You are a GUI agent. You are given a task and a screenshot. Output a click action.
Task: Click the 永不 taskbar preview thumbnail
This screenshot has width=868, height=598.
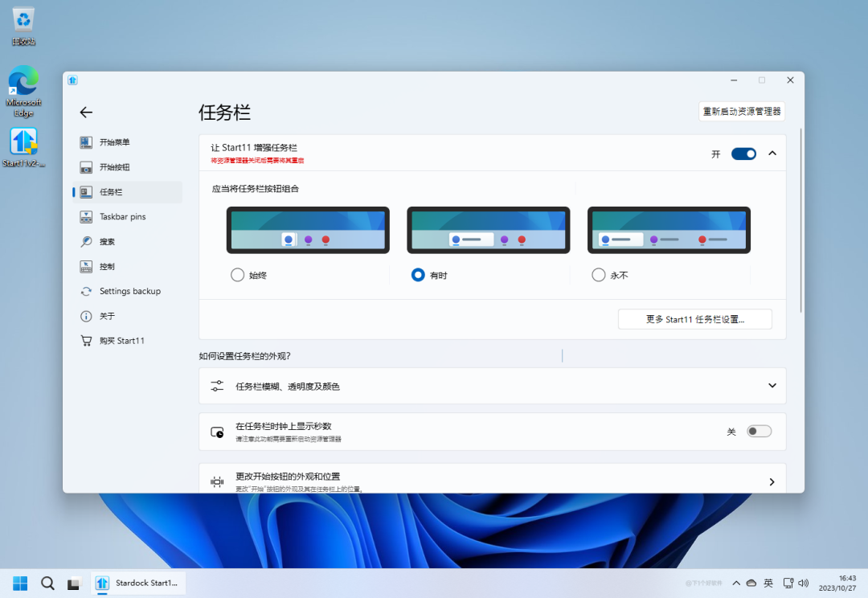point(669,231)
